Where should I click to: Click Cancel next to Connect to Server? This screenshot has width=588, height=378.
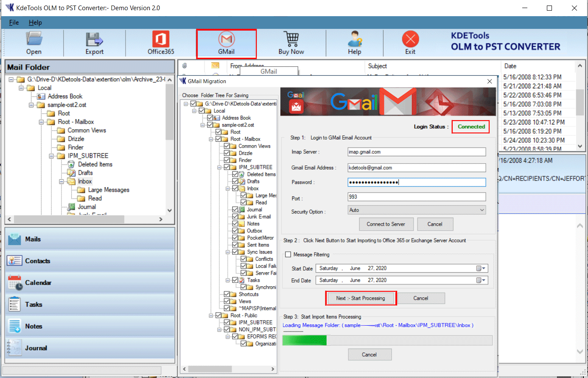(435, 224)
